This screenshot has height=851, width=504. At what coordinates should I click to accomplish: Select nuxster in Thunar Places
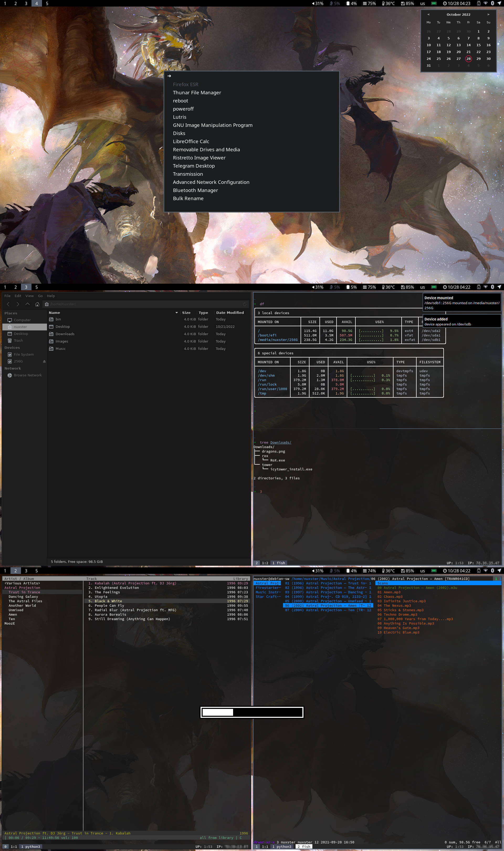pos(24,327)
